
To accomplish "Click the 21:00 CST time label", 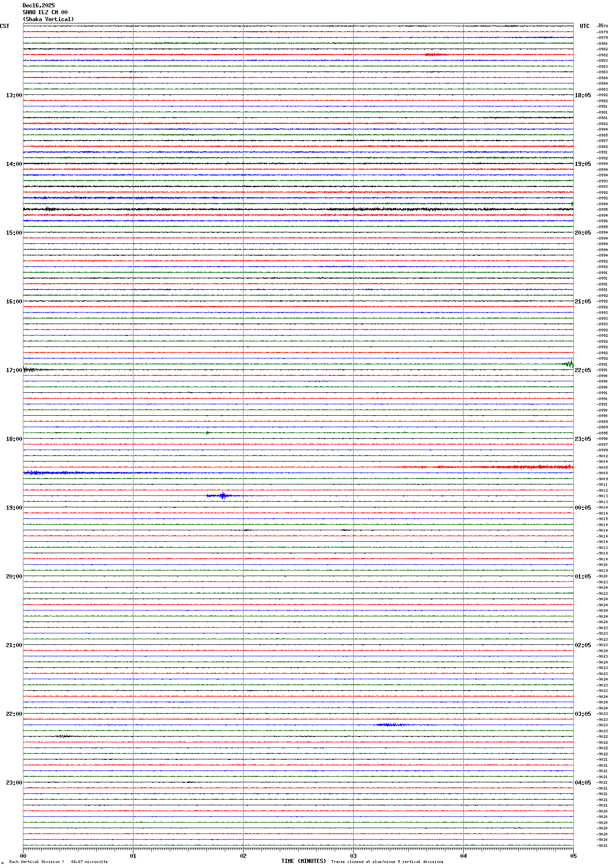I will point(14,645).
